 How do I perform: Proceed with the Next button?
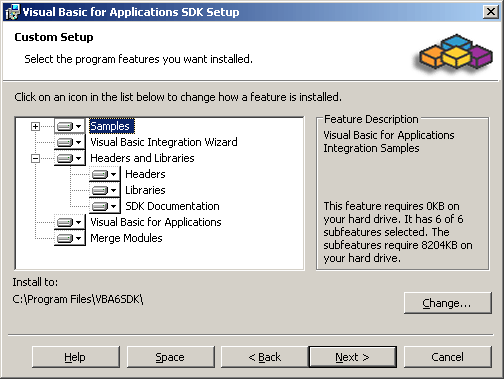[x=353, y=357]
